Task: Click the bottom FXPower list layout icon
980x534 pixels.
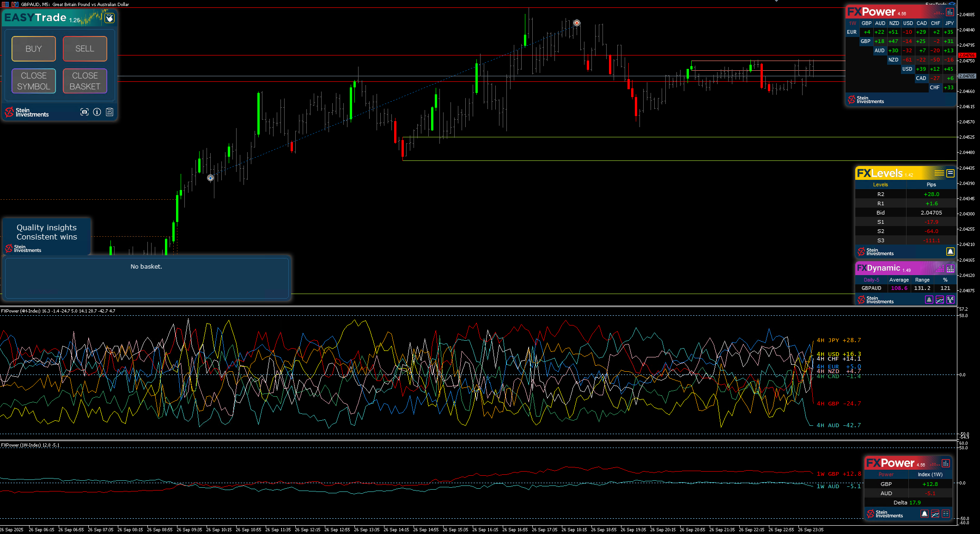Action: (x=946, y=514)
